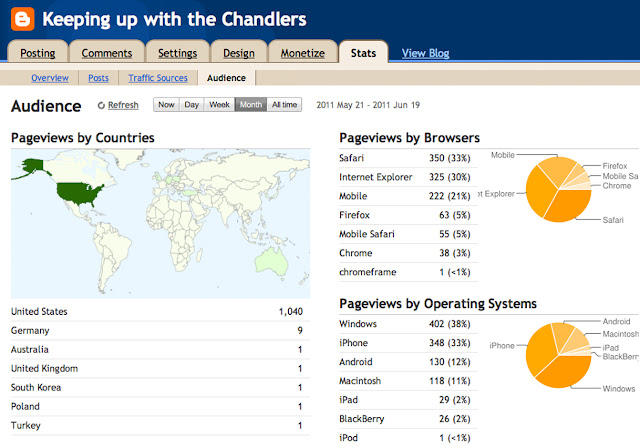Click the Windows slice of the OS pie chart
640x447 pixels.
(x=567, y=371)
